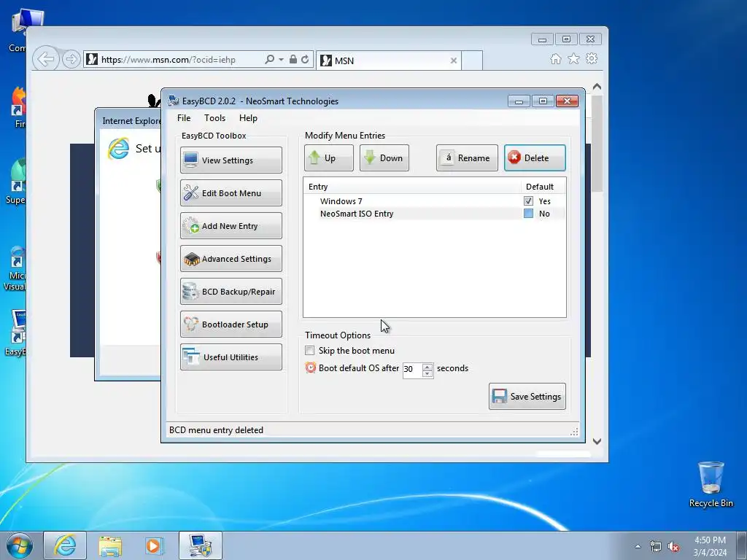This screenshot has width=747, height=560.
Task: Close the MSN tab
Action: click(x=454, y=61)
